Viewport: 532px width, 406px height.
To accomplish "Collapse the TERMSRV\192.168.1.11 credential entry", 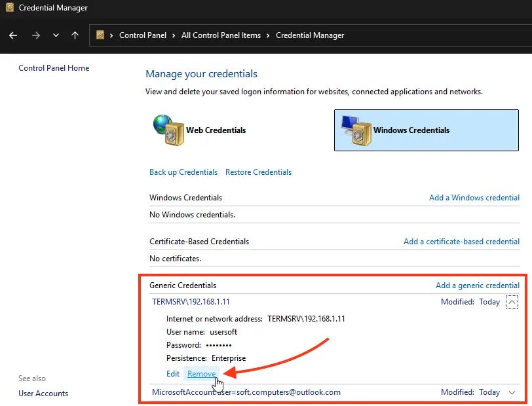I will pos(512,302).
